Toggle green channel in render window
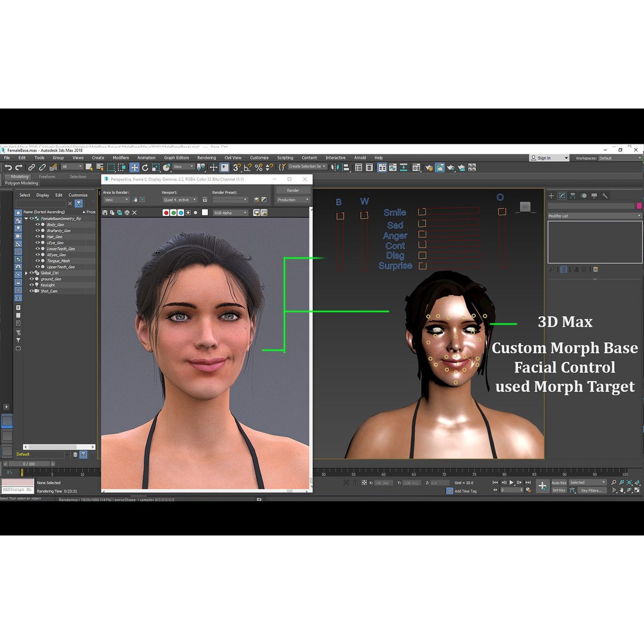Screen dimensions: 644x644 (x=174, y=212)
